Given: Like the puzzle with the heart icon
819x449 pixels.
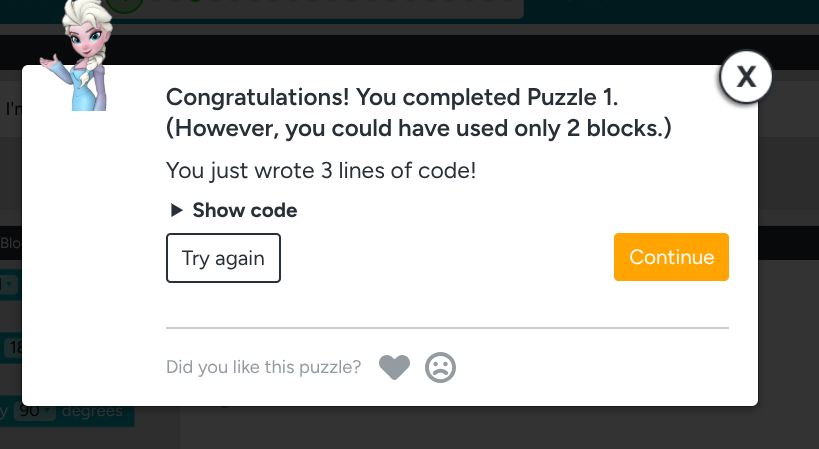Looking at the screenshot, I should click(395, 368).
